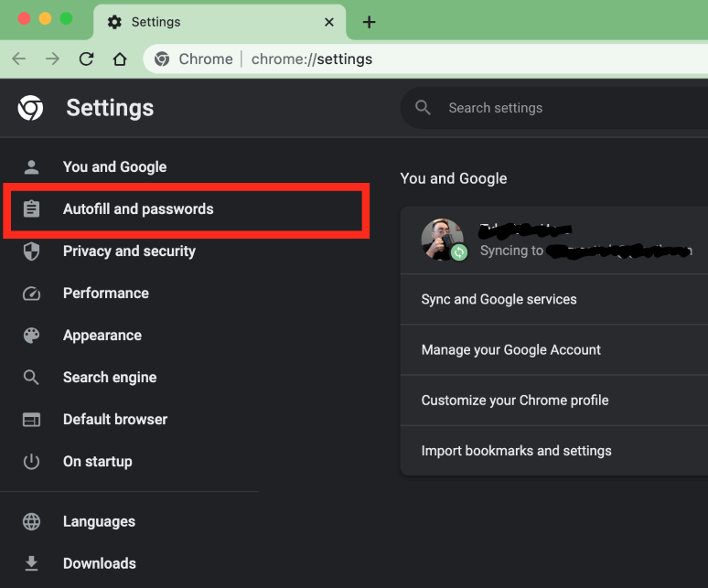Click the browser back arrow
The width and height of the screenshot is (708, 588).
19,59
